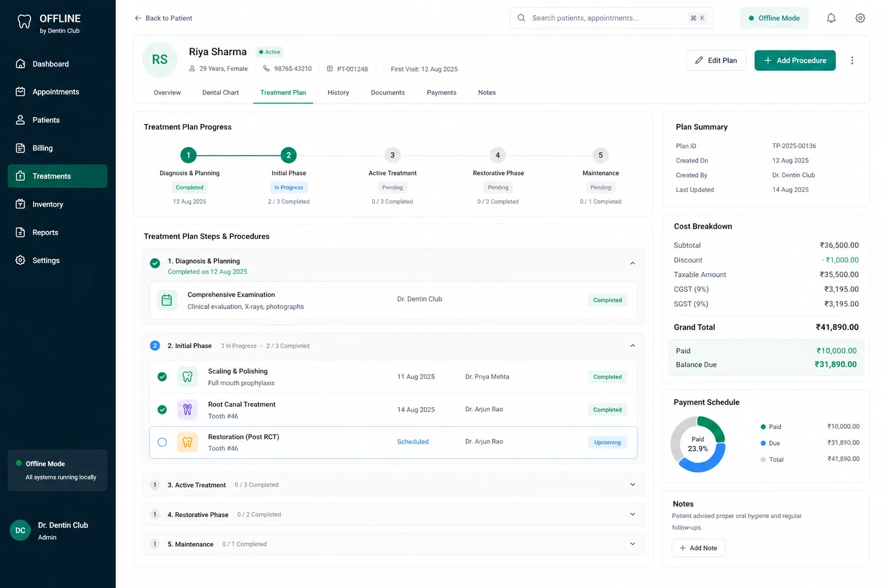Click Plan ID TP-2025-00136
The height and width of the screenshot is (588, 882).
[794, 146]
